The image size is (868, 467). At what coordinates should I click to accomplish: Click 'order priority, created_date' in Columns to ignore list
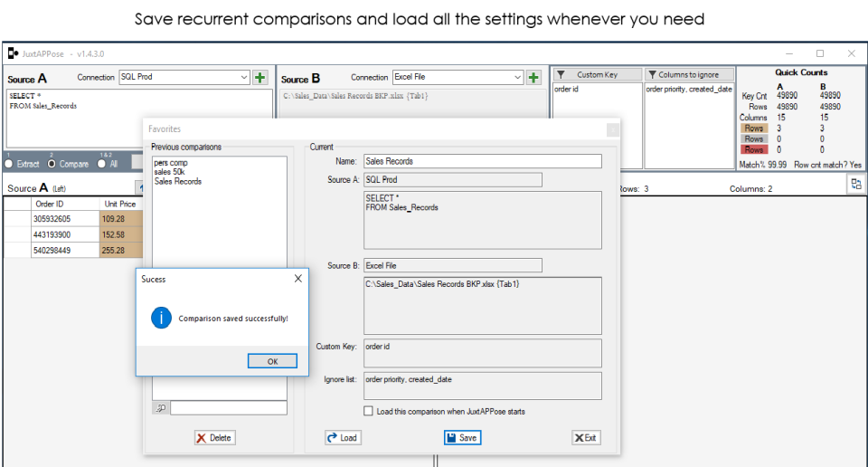pos(689,89)
